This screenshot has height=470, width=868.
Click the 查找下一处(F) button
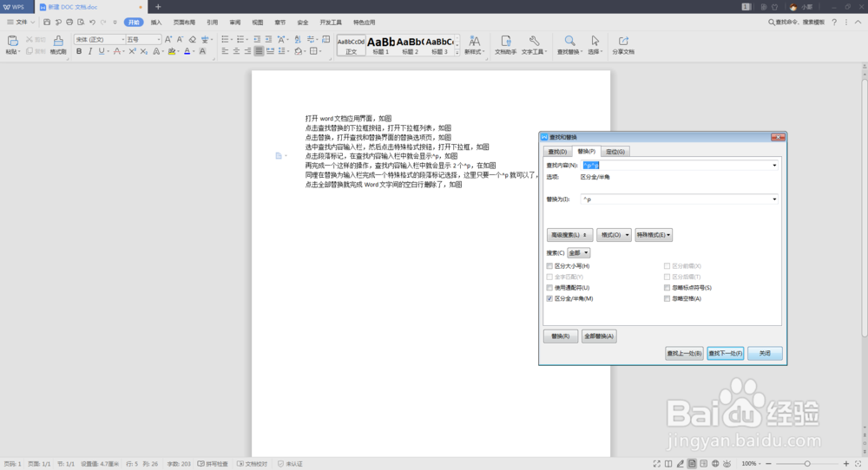click(x=725, y=353)
